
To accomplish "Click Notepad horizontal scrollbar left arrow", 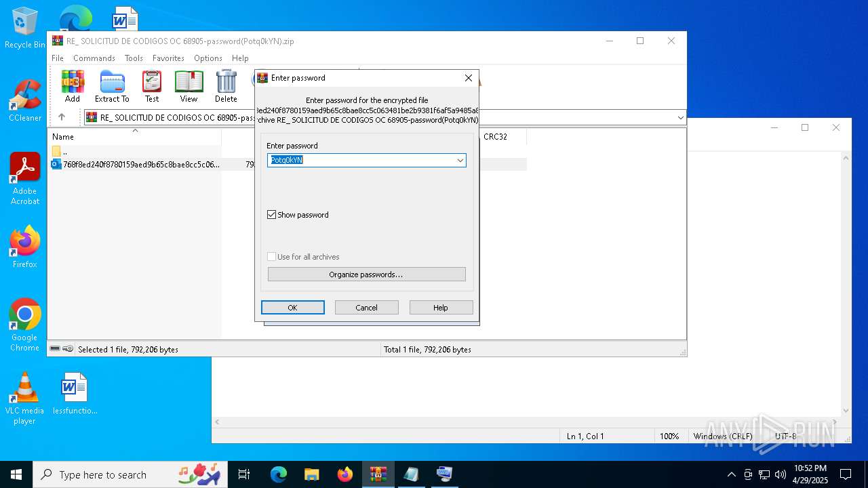I will click(217, 422).
